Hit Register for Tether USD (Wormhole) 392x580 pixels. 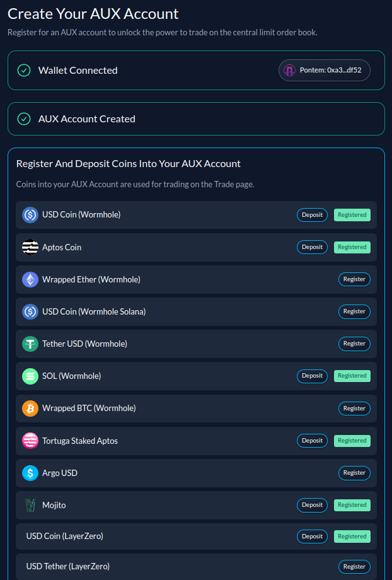coord(354,344)
